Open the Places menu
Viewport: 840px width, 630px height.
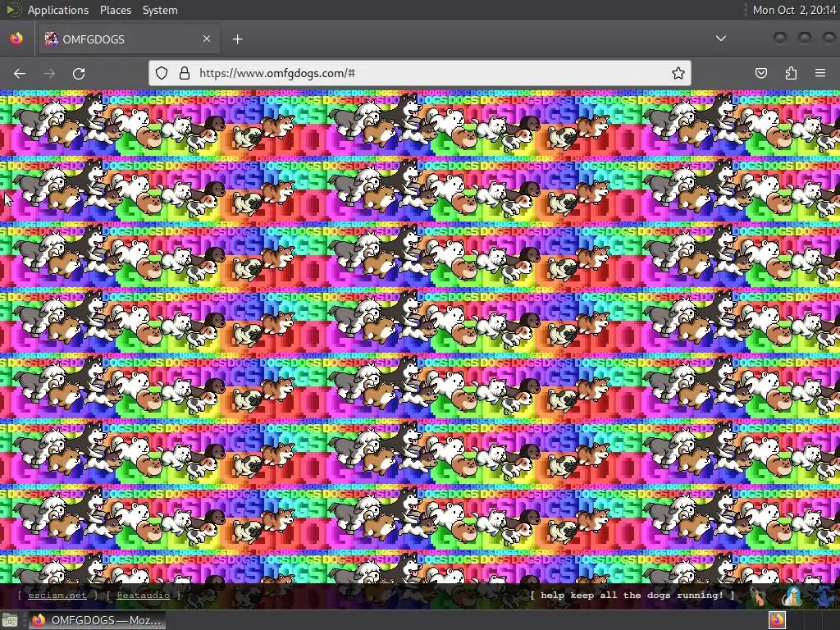(115, 10)
